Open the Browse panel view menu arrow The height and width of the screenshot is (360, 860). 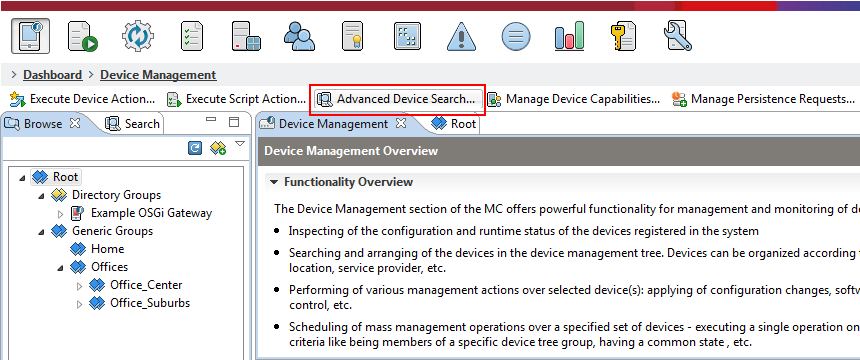240,144
